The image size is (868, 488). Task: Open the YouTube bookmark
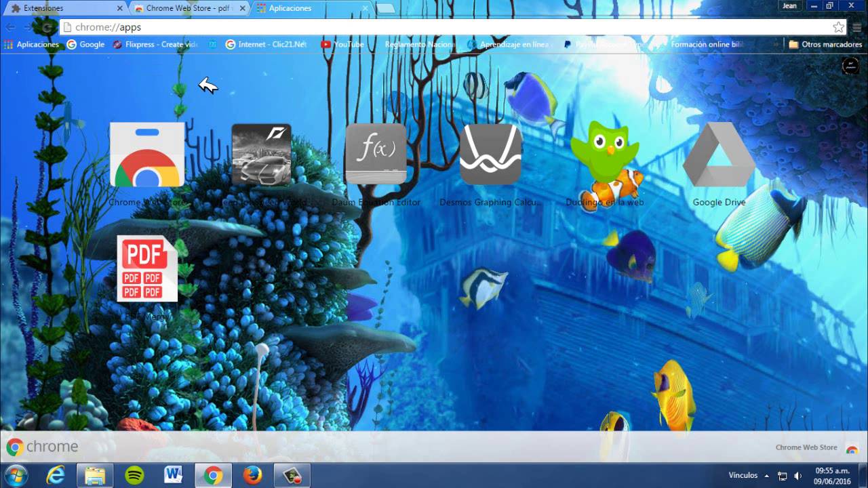click(342, 44)
